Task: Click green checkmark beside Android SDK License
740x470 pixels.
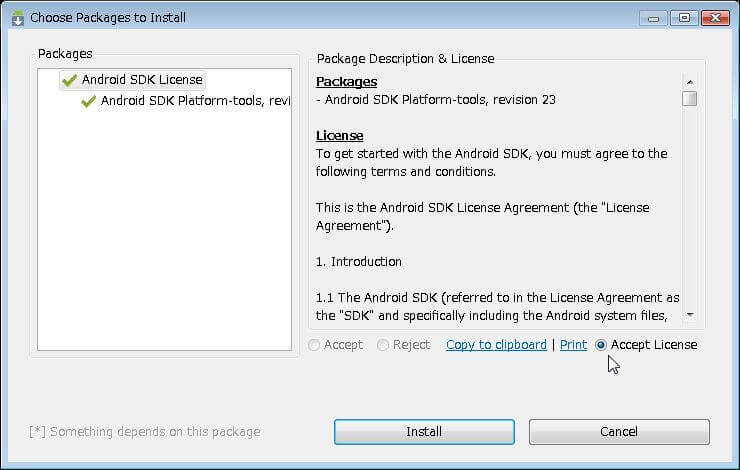Action: (x=69, y=80)
